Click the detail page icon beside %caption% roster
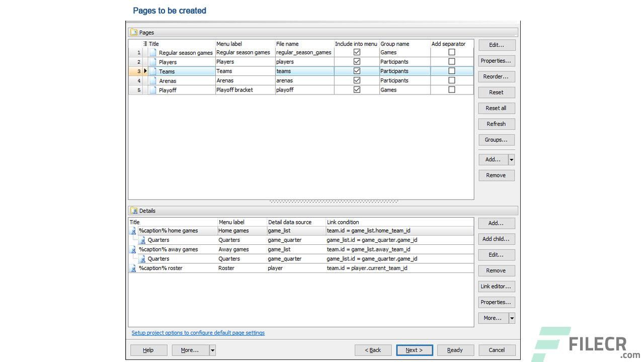 coord(132,268)
